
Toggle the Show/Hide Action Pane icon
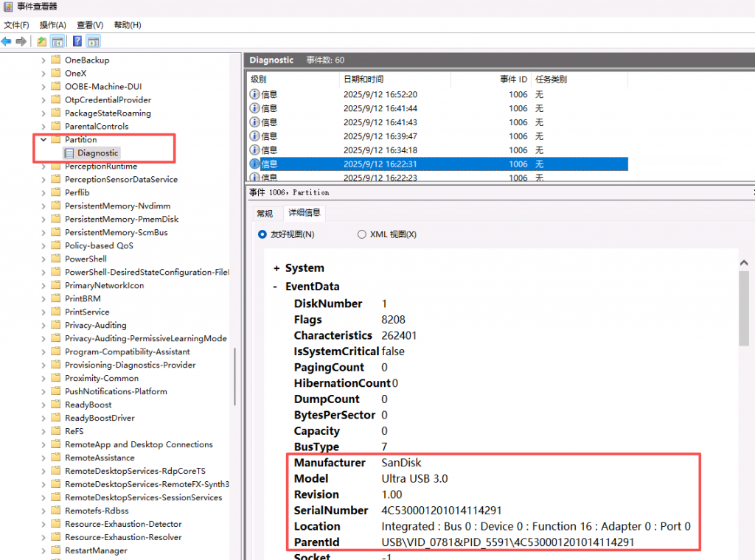coord(93,41)
